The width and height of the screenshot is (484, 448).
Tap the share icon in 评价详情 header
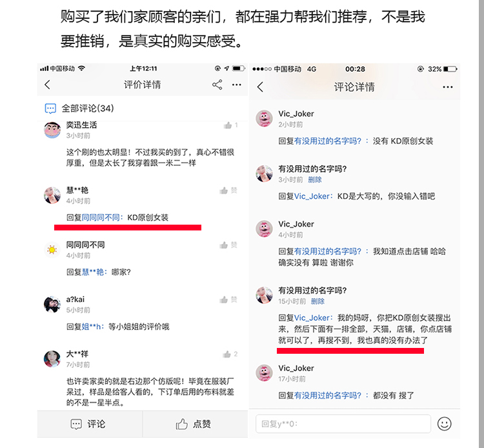[217, 85]
